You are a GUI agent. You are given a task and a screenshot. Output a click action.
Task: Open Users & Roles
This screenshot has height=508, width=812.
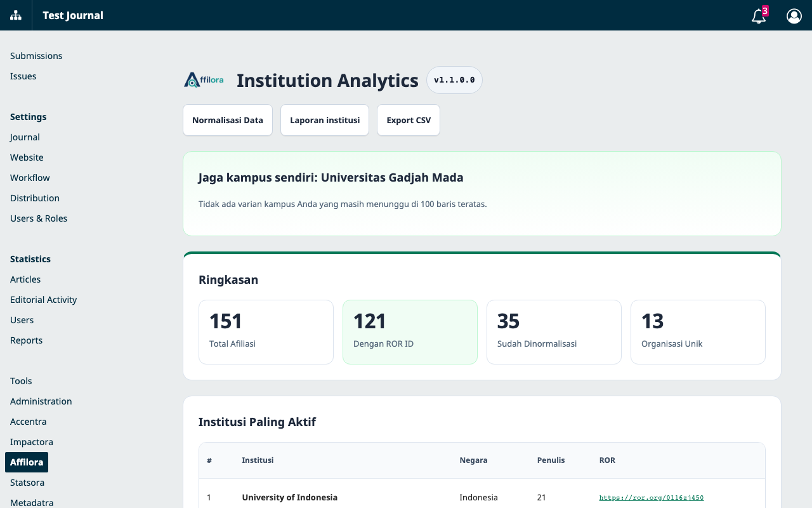click(39, 218)
